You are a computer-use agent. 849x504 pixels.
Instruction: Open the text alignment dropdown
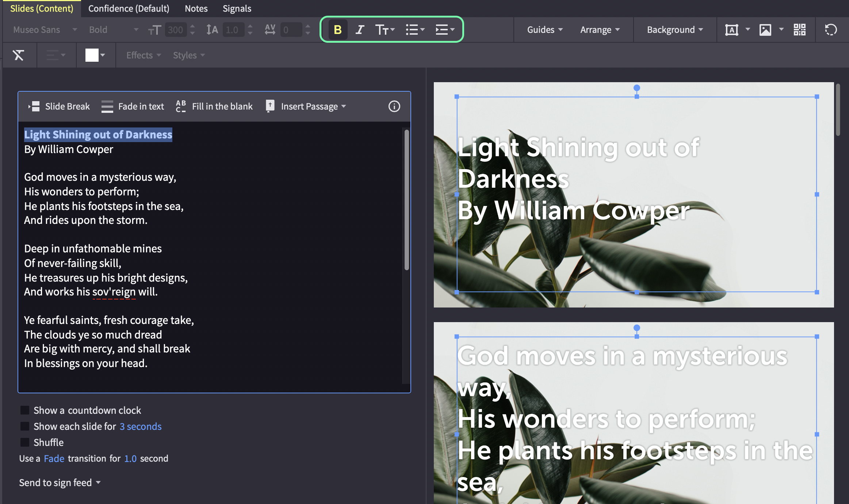tap(56, 55)
